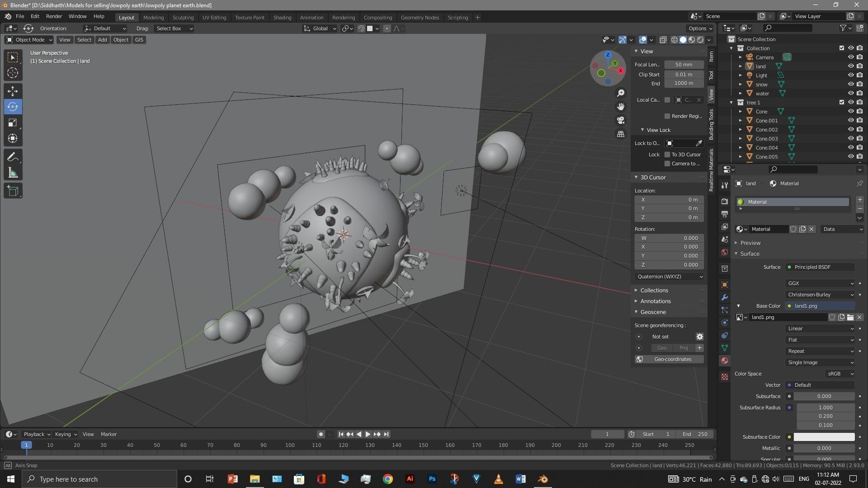Enable the Local Camera checkbox

[667, 100]
